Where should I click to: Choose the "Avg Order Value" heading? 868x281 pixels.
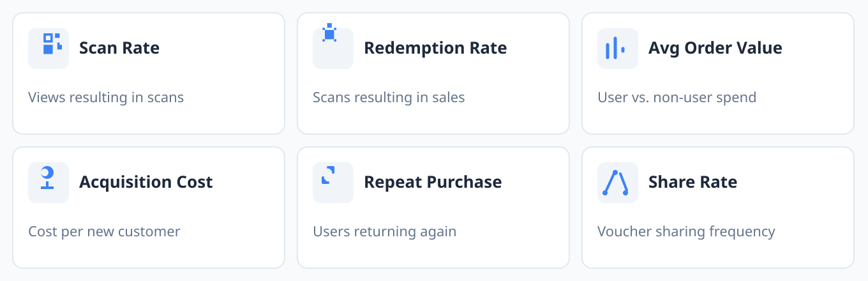(715, 49)
